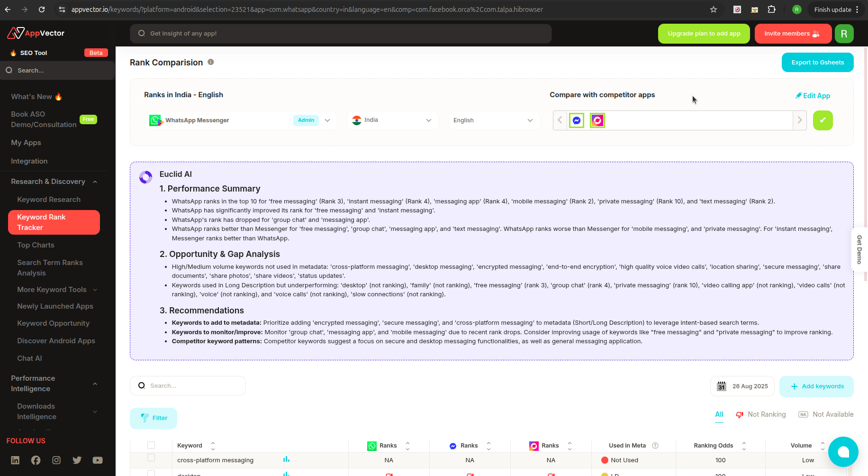Click the Add keywords button
Screen dimensions: 868x476
tap(816, 386)
